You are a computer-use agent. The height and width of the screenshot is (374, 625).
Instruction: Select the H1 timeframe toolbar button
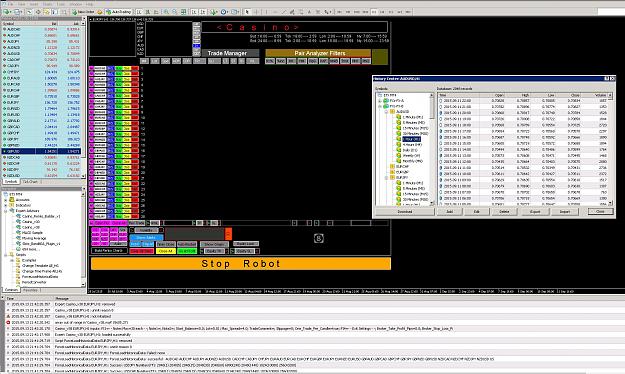click(374, 12)
